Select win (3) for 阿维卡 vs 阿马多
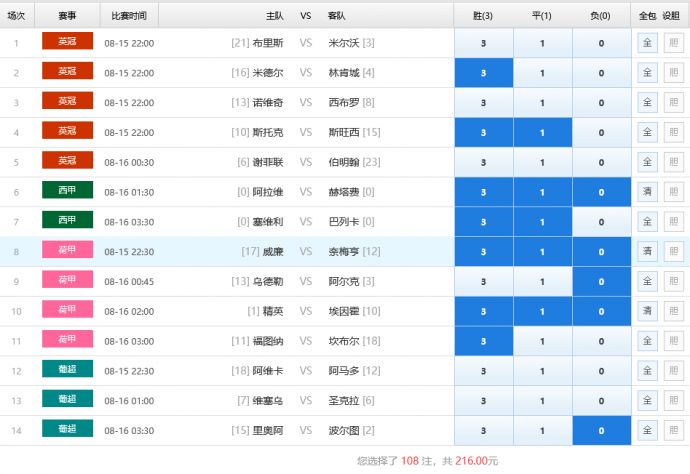This screenshot has height=474, width=690. 484,371
